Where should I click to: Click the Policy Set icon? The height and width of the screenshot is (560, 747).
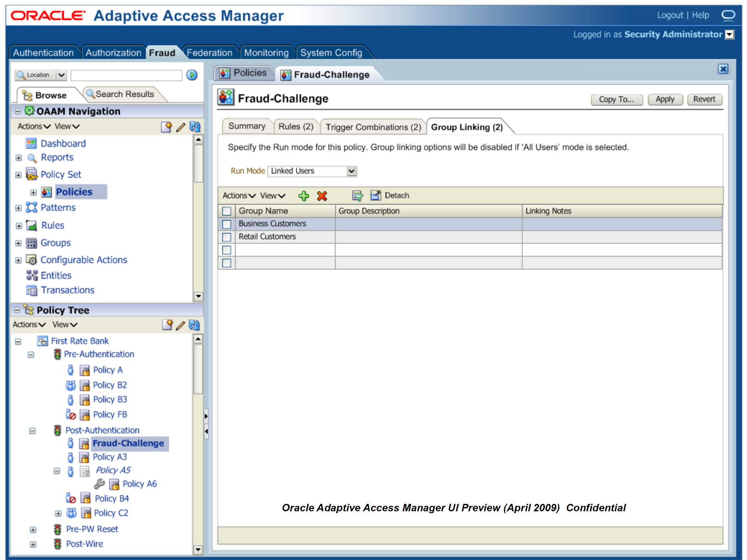(x=32, y=174)
